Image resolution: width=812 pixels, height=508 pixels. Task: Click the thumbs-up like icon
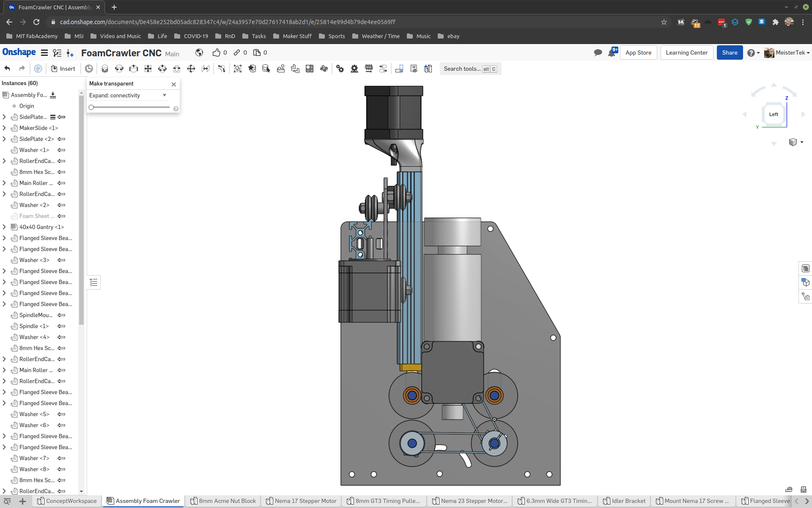pyautogui.click(x=217, y=52)
